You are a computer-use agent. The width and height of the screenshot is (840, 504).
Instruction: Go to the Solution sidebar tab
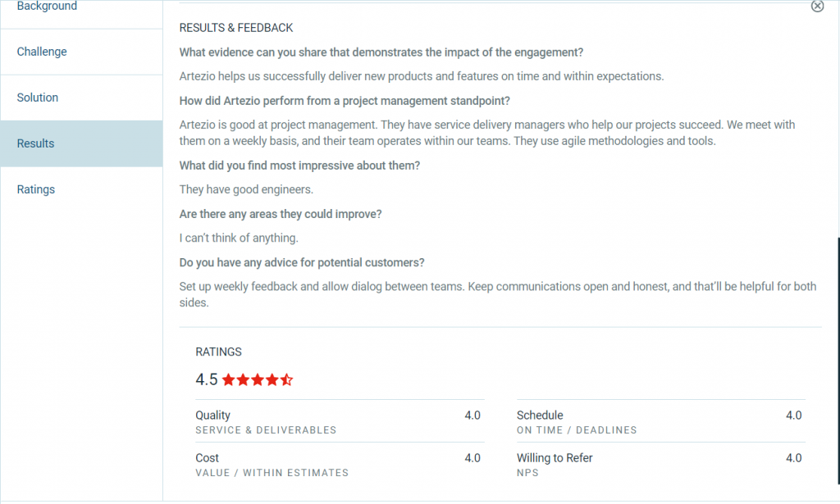pos(38,98)
